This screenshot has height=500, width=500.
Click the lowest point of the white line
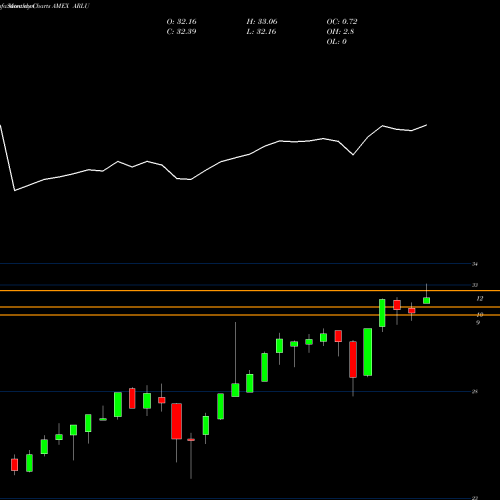(x=15, y=191)
